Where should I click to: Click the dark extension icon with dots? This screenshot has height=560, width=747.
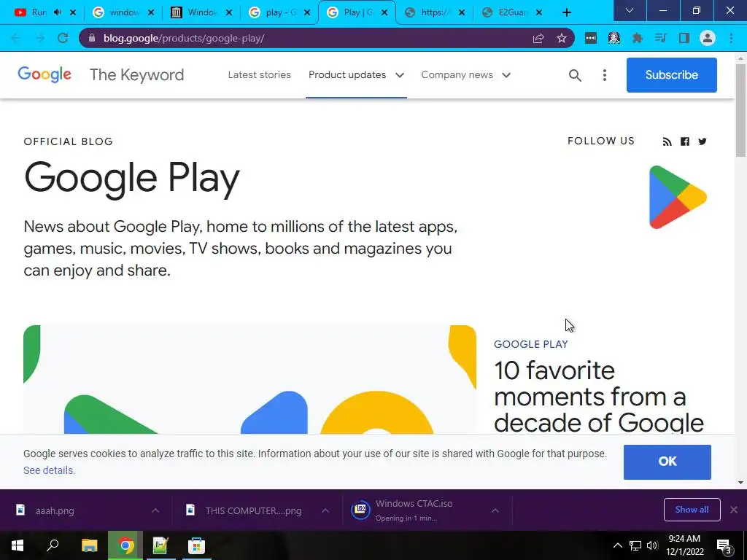coord(591,38)
